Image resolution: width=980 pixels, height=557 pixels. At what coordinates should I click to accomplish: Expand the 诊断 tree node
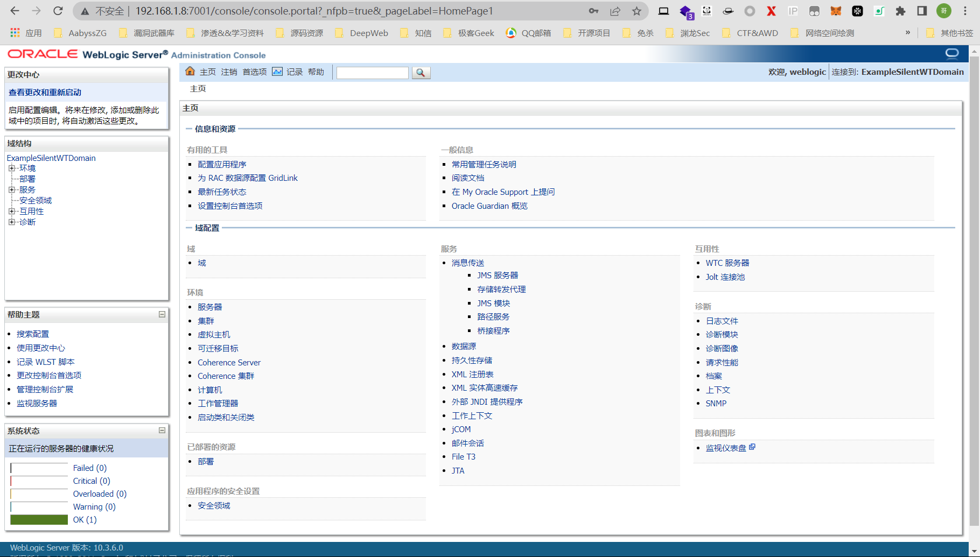pos(12,222)
